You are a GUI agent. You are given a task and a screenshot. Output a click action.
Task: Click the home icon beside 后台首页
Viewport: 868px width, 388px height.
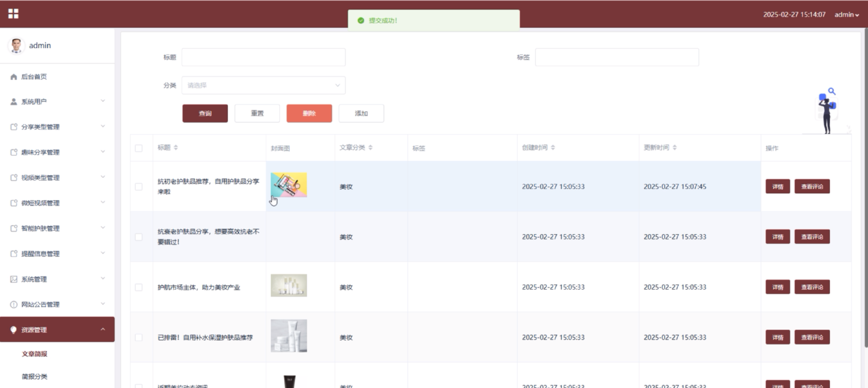[x=14, y=77]
